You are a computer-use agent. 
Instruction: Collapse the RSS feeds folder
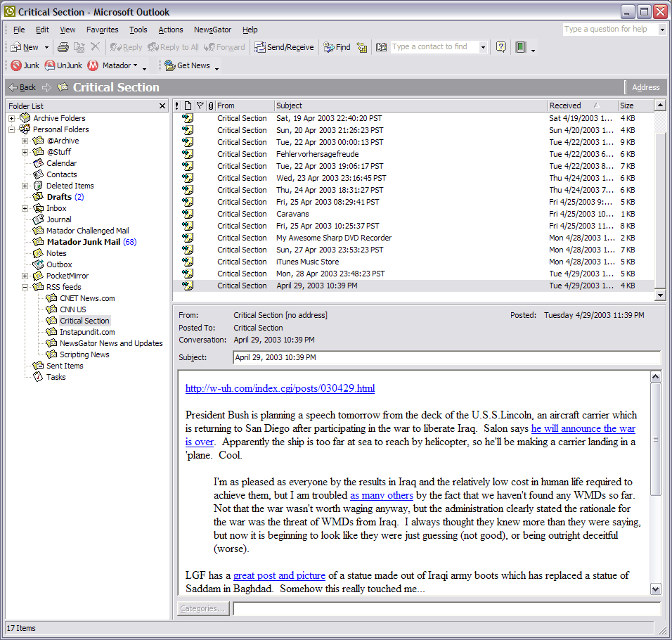(25, 287)
